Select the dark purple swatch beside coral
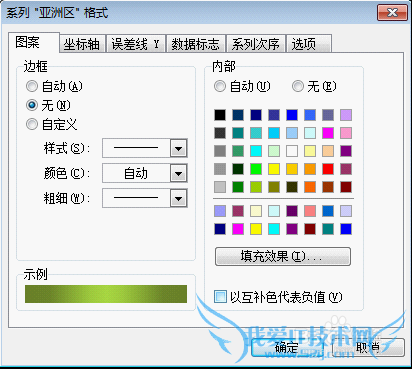The image size is (412, 369). [x=292, y=211]
